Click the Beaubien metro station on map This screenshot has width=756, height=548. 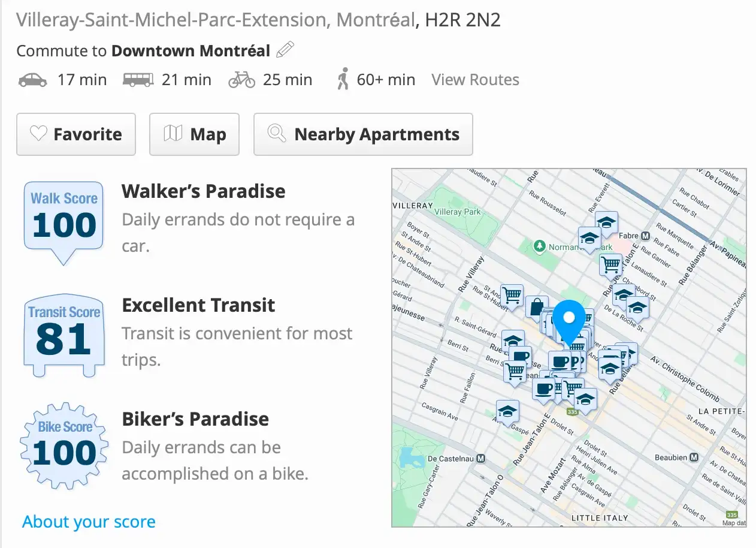coord(677,457)
